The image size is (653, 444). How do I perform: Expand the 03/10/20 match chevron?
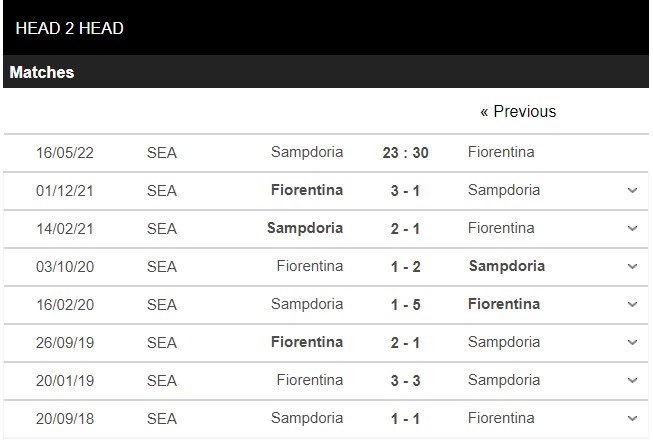(x=632, y=266)
